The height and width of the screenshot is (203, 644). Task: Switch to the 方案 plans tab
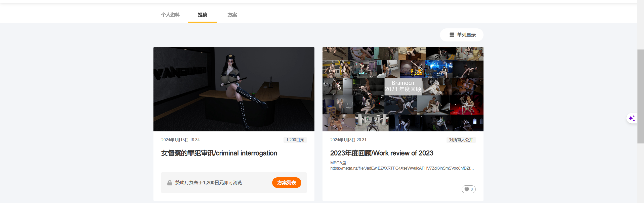click(x=232, y=15)
